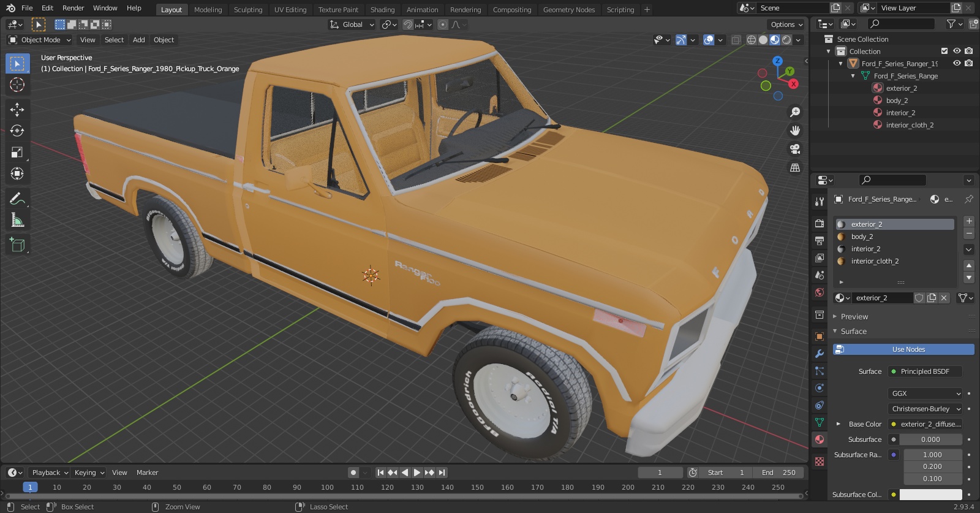The image size is (980, 513).
Task: Toggle proportional editing
Action: tap(443, 25)
